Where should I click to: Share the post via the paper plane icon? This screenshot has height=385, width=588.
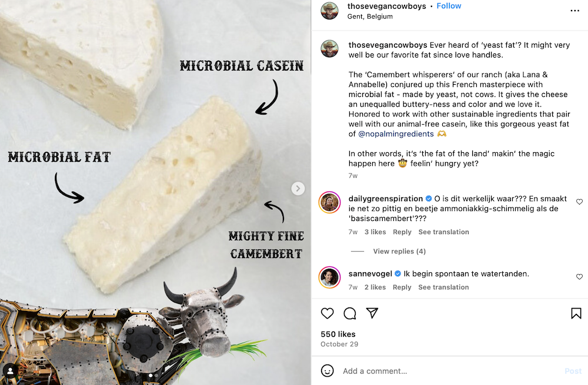click(x=372, y=313)
